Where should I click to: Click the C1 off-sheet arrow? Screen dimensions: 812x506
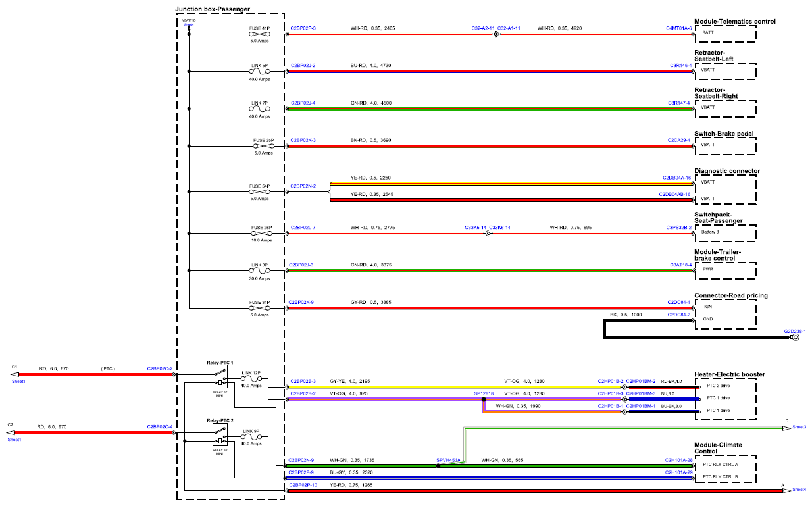tap(14, 375)
